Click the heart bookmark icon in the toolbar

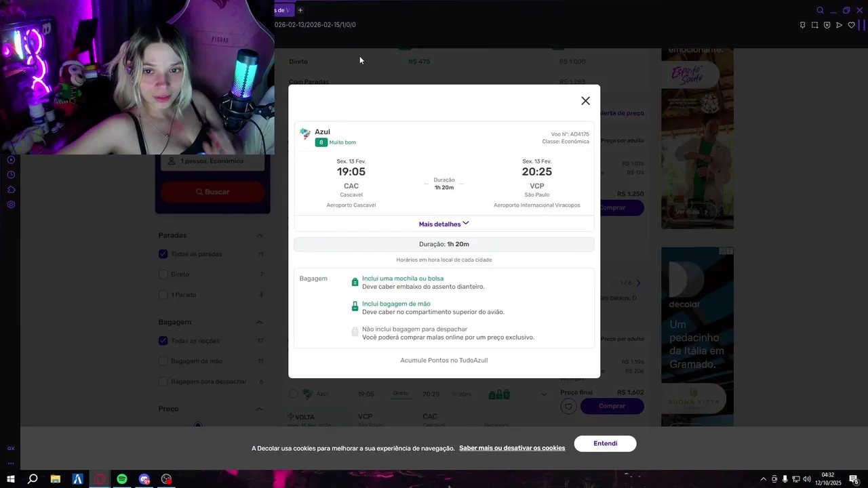[x=851, y=25]
